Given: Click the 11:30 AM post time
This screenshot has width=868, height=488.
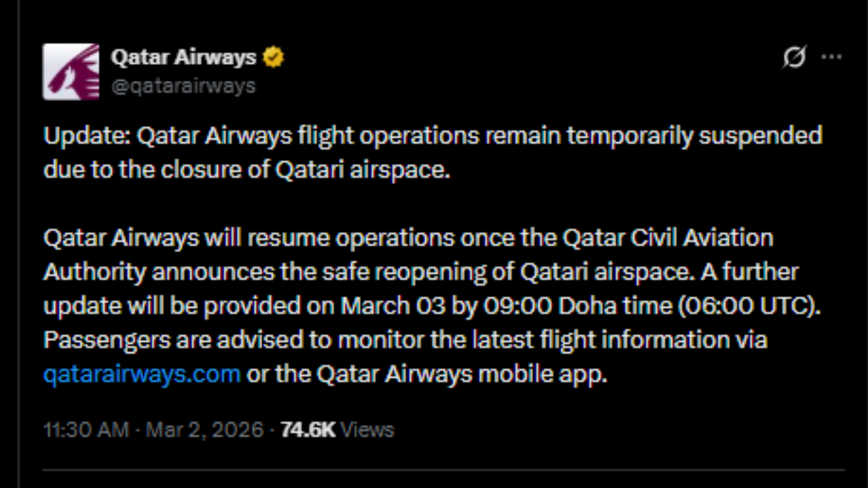Looking at the screenshot, I should pyautogui.click(x=85, y=429).
